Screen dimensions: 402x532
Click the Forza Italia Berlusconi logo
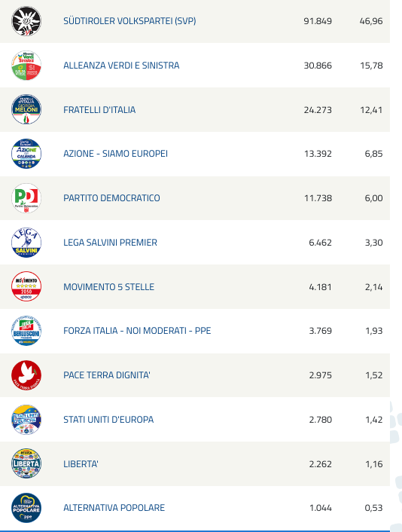pos(26,331)
